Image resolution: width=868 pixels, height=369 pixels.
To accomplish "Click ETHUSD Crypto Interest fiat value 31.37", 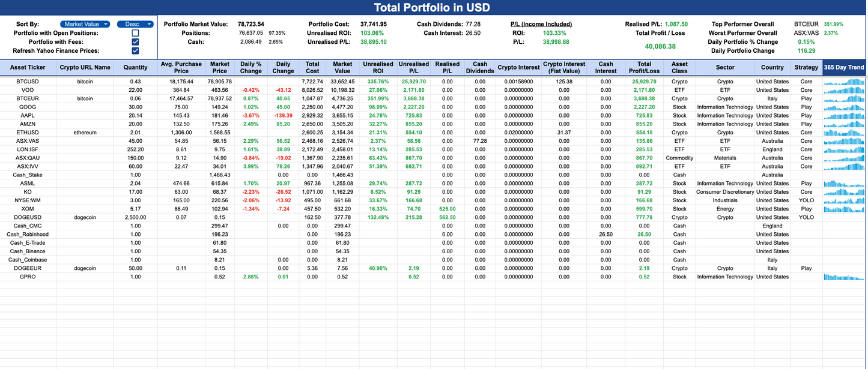I will (564, 133).
